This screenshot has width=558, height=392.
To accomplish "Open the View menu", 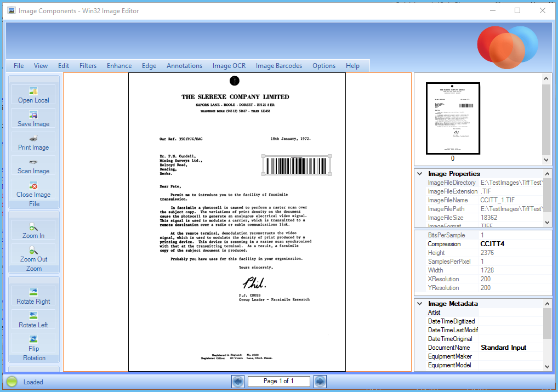I will (x=41, y=66).
